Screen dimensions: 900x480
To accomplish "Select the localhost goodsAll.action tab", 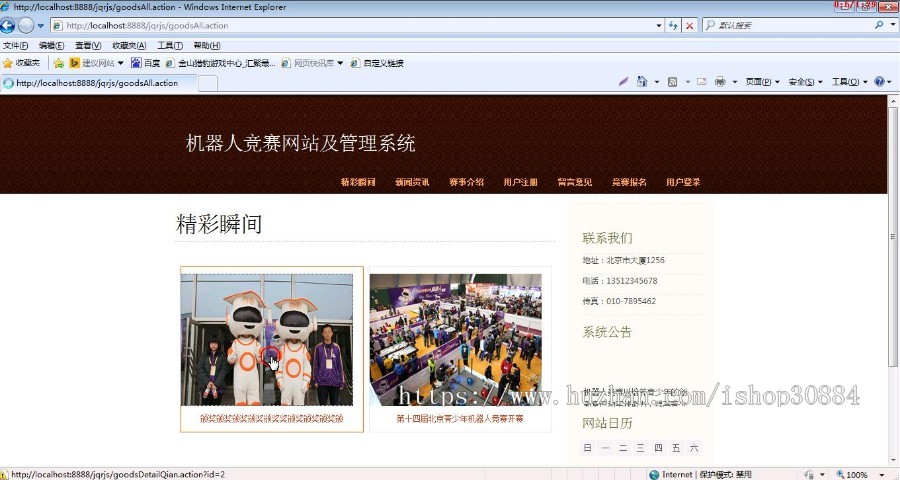I will [99, 83].
